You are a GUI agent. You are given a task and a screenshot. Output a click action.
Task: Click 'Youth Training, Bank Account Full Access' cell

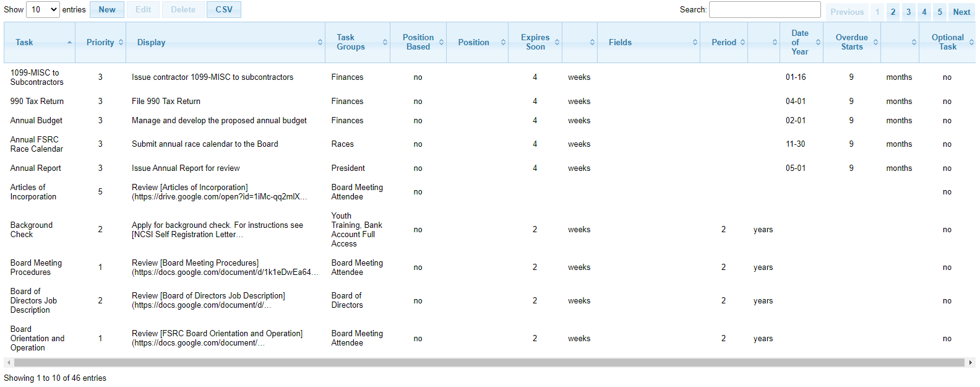[x=357, y=230]
